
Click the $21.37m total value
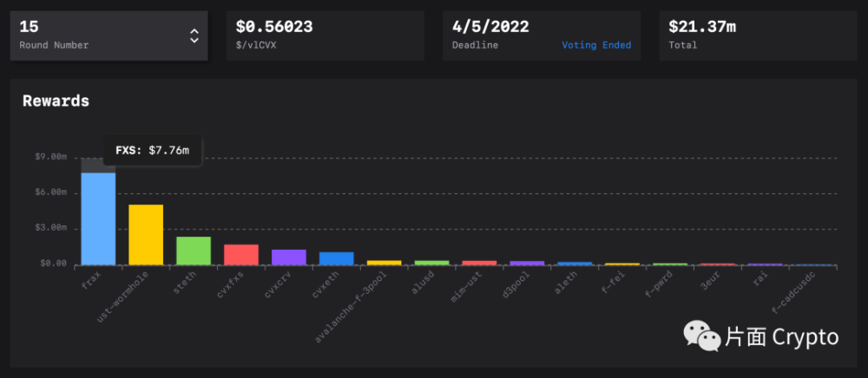point(702,27)
